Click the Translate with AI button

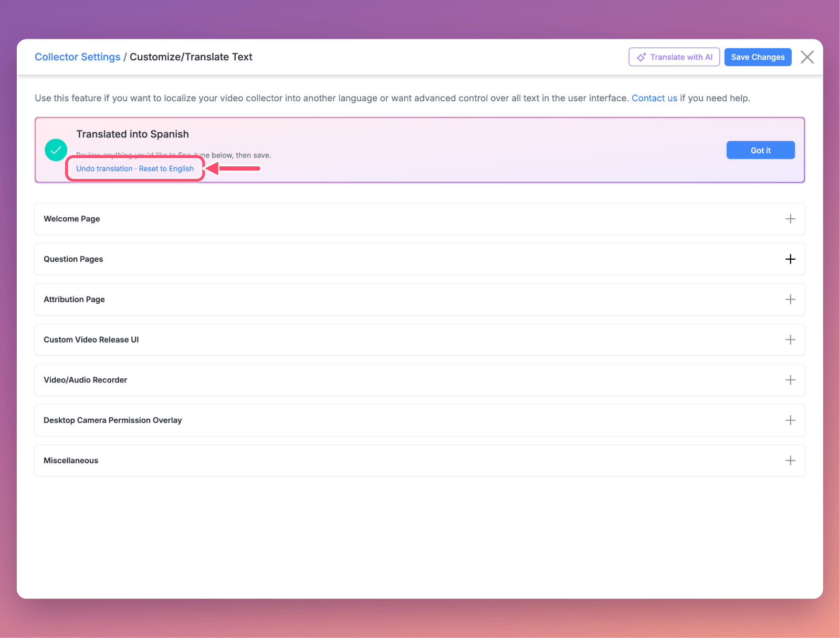674,57
